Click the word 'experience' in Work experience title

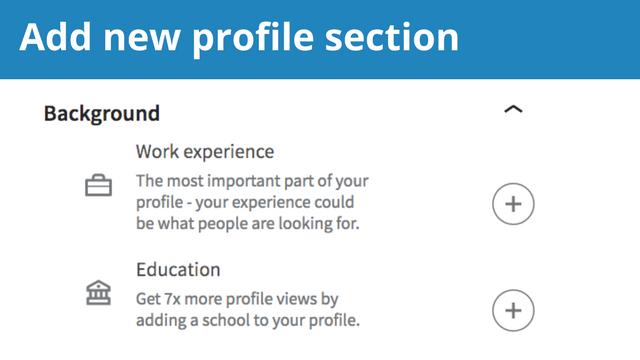229,153
